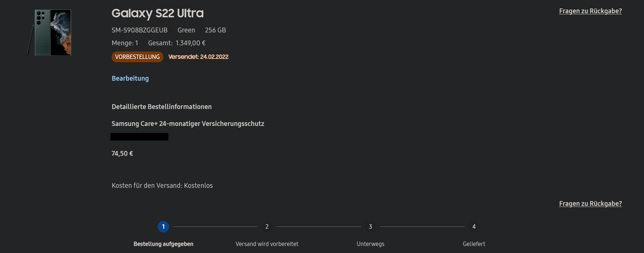Click the blacked-out redacted field

[x=139, y=137]
